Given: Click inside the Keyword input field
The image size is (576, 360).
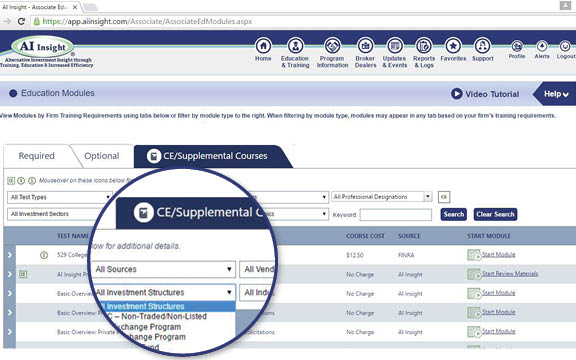Looking at the screenshot, I should click(x=396, y=215).
